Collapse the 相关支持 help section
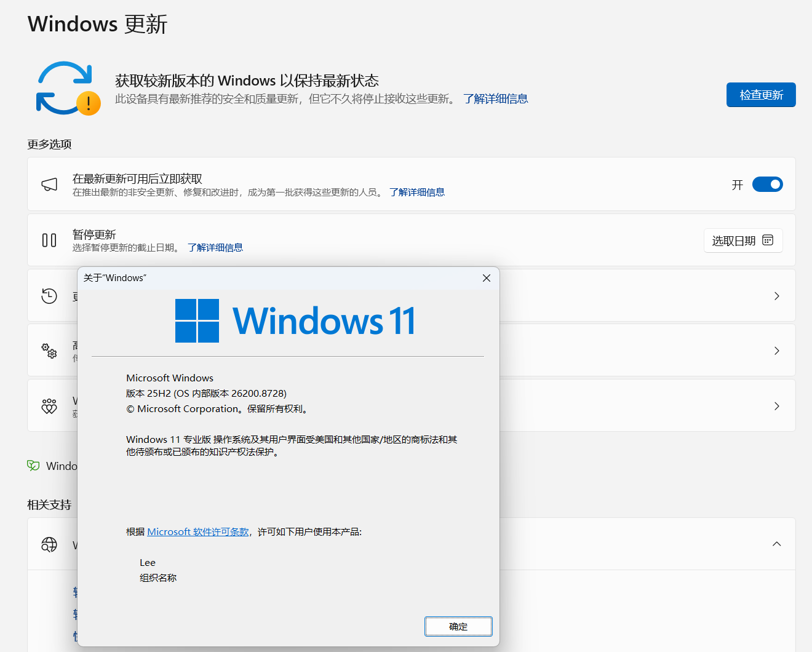812x652 pixels. point(777,544)
